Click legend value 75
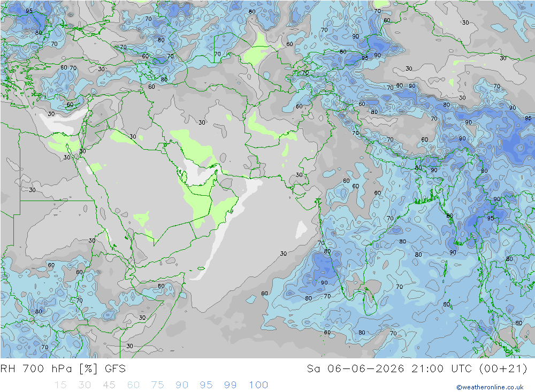535x392 pixels. 157,385
